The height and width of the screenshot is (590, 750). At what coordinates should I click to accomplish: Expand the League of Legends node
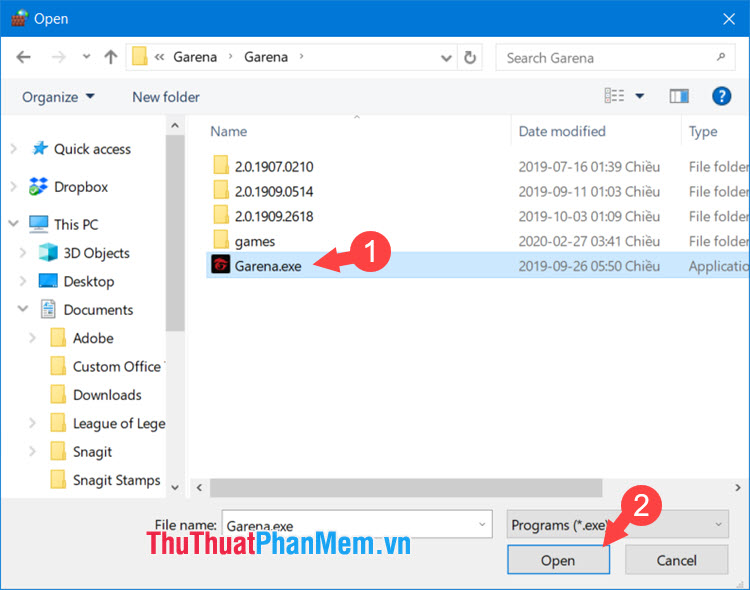coord(32,423)
